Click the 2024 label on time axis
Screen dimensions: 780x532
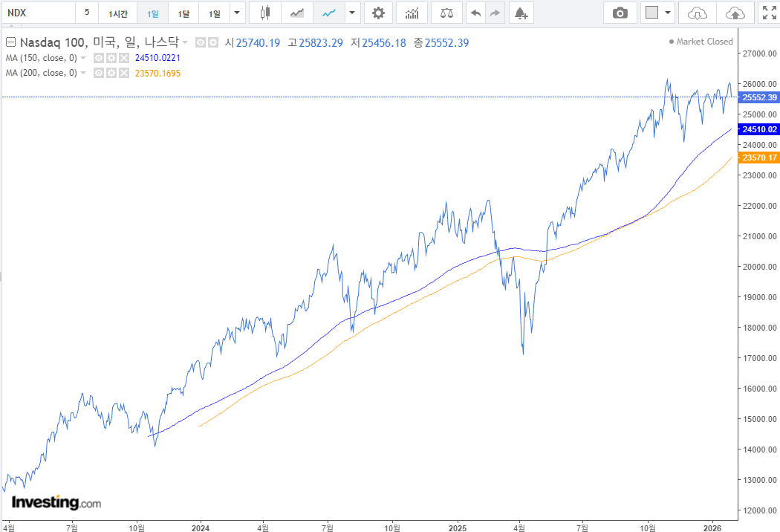pos(201,528)
